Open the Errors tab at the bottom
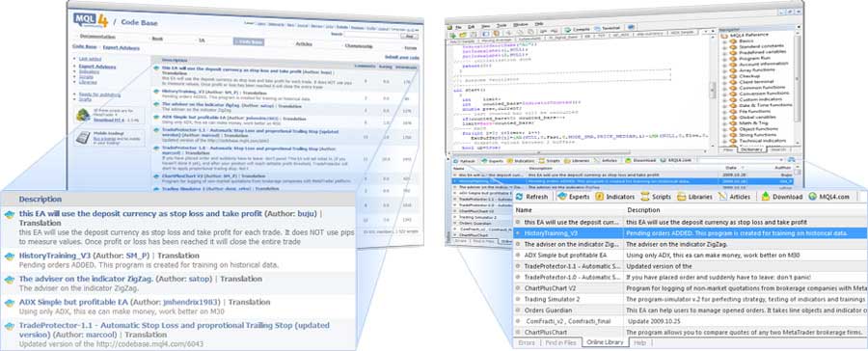Screen dimensions: 868x351 click(x=527, y=342)
